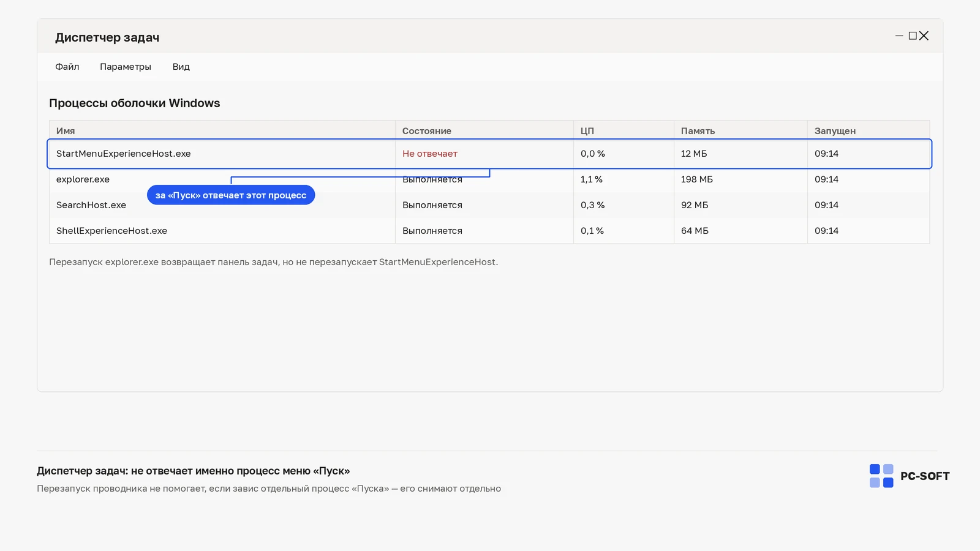The height and width of the screenshot is (551, 980).
Task: Select the StartMenuExperienceHost.exe process row
Action: pyautogui.click(x=489, y=154)
